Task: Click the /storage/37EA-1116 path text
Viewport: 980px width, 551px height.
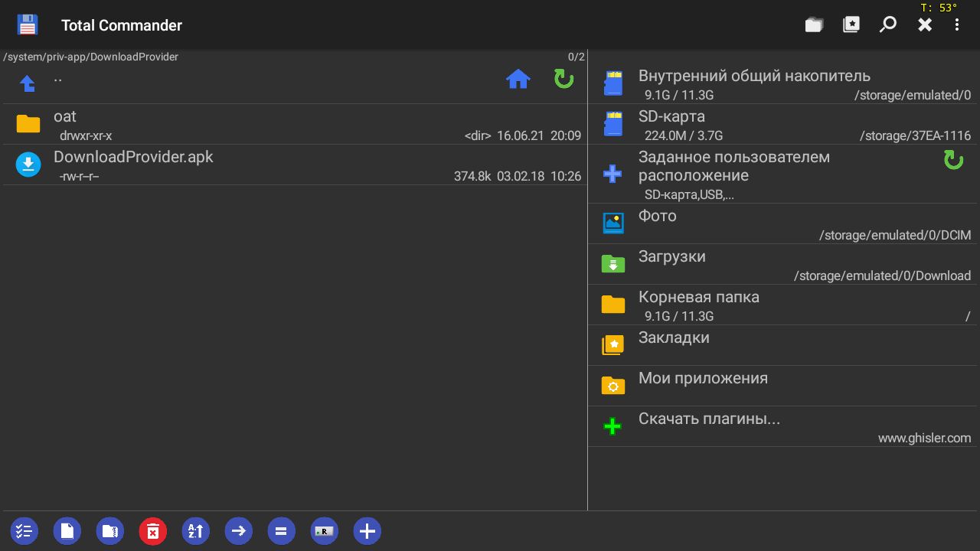Action: 915,136
